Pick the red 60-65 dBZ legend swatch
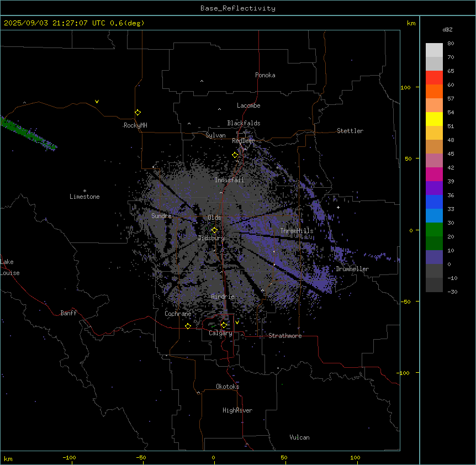The width and height of the screenshot is (476, 465). click(x=434, y=78)
